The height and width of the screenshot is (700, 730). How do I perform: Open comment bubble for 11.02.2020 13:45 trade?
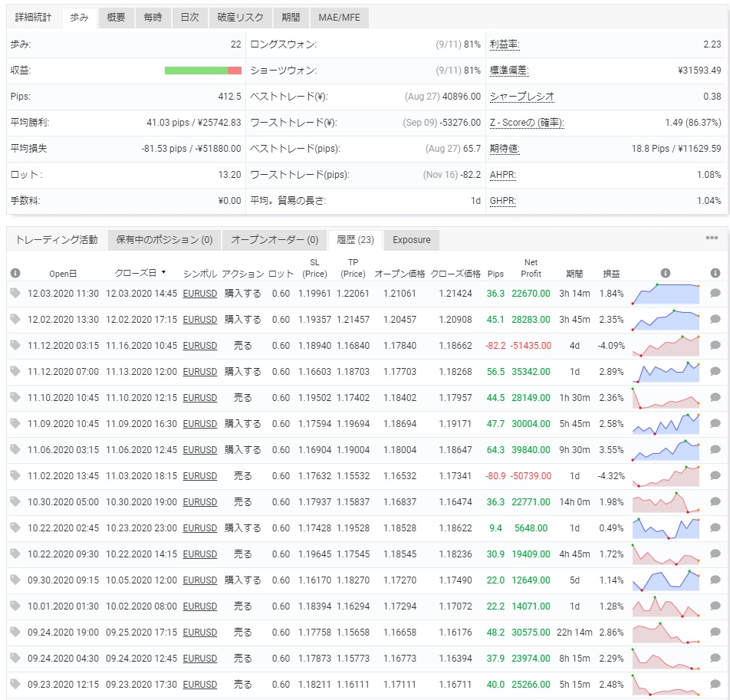click(715, 475)
